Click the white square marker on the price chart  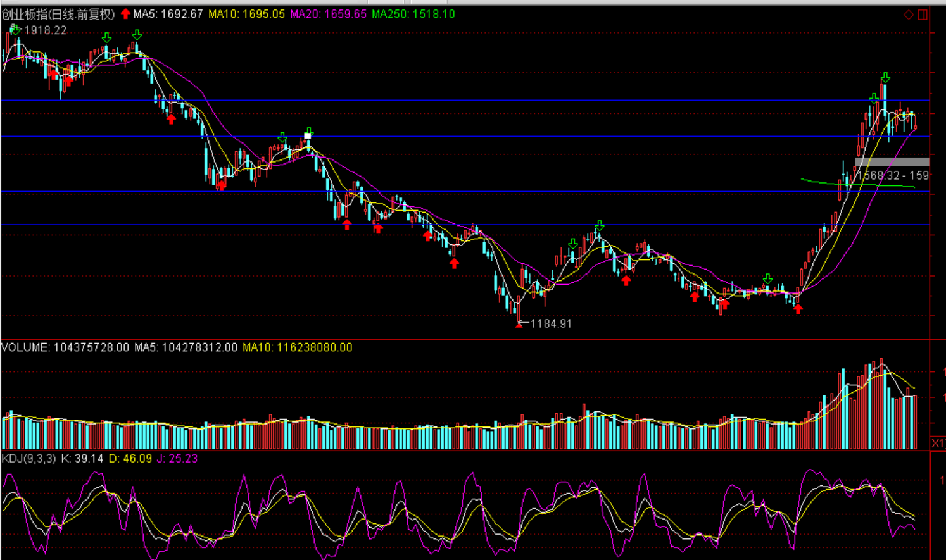308,135
